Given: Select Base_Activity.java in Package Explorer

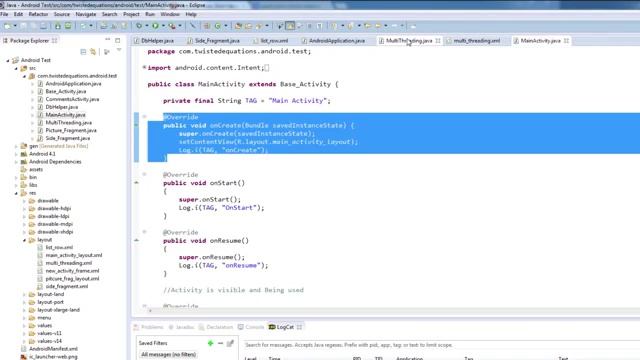Looking at the screenshot, I should (x=66, y=91).
